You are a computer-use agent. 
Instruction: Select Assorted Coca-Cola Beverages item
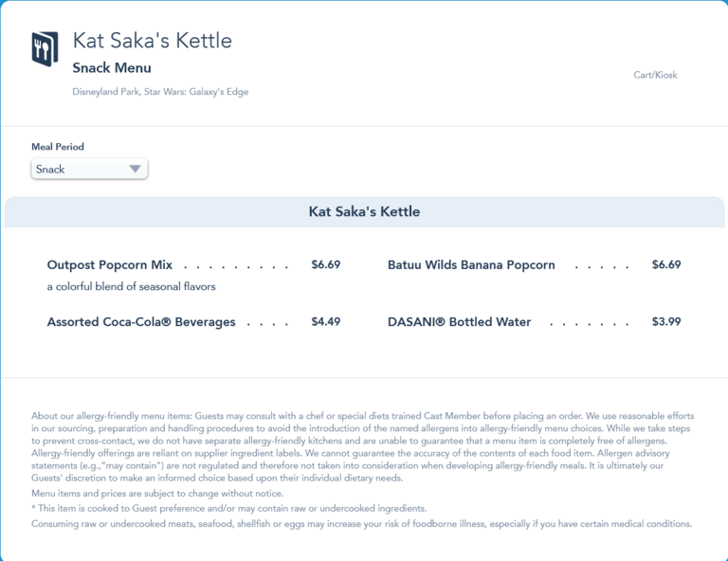pyautogui.click(x=141, y=322)
